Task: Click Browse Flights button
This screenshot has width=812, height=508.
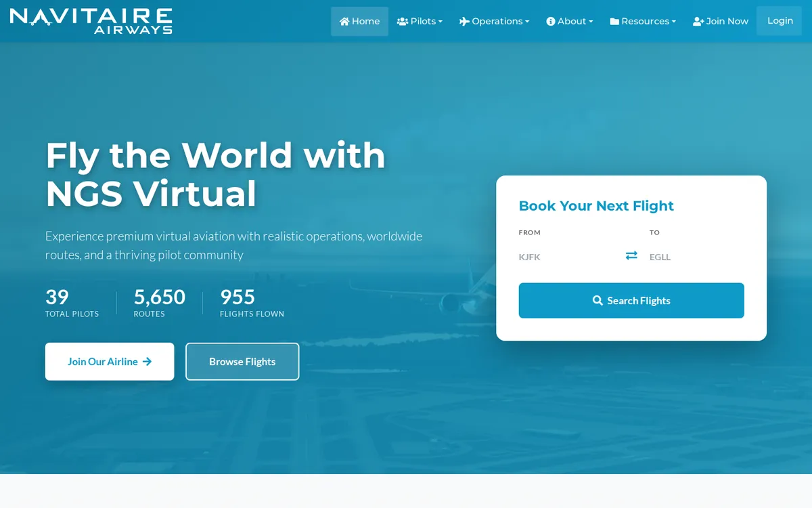Action: point(242,362)
